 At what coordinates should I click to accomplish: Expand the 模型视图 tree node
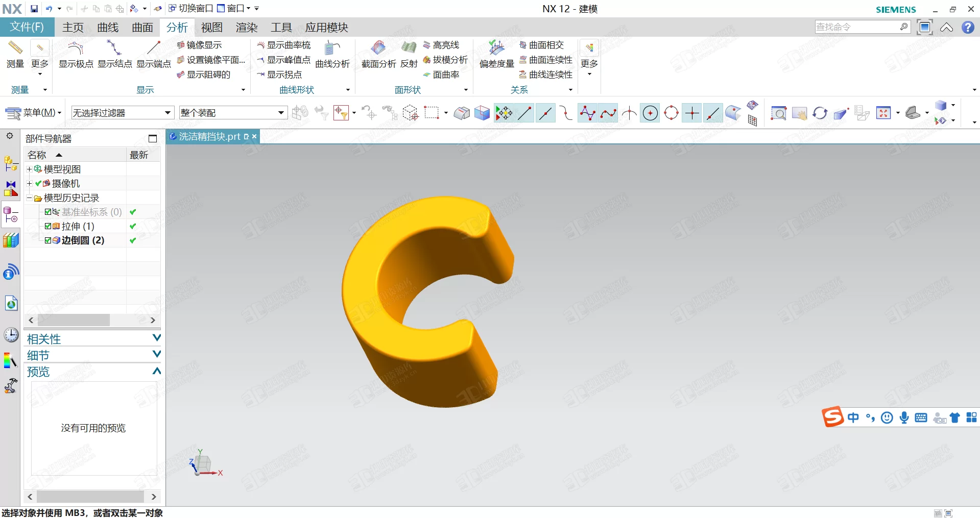(29, 169)
